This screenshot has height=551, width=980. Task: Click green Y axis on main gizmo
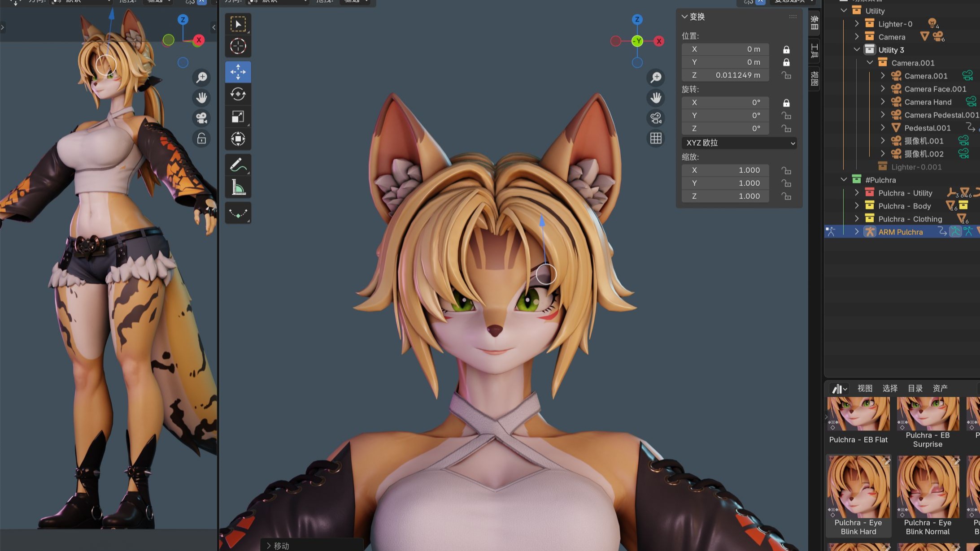coord(637,41)
